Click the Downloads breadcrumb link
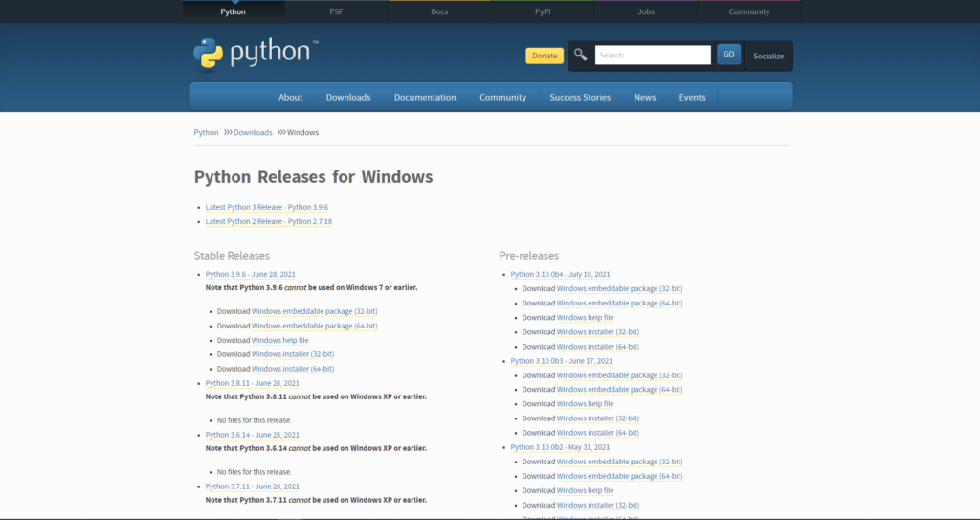The height and width of the screenshot is (520, 980). (x=253, y=133)
